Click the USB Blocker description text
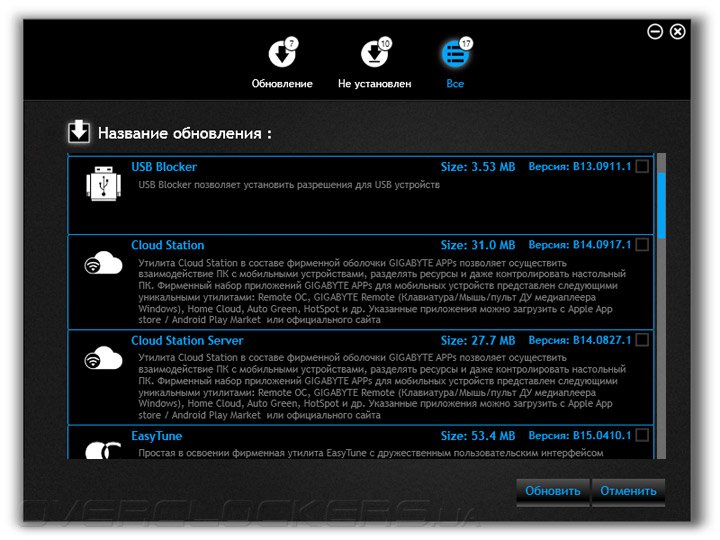720x540 pixels. [289, 185]
